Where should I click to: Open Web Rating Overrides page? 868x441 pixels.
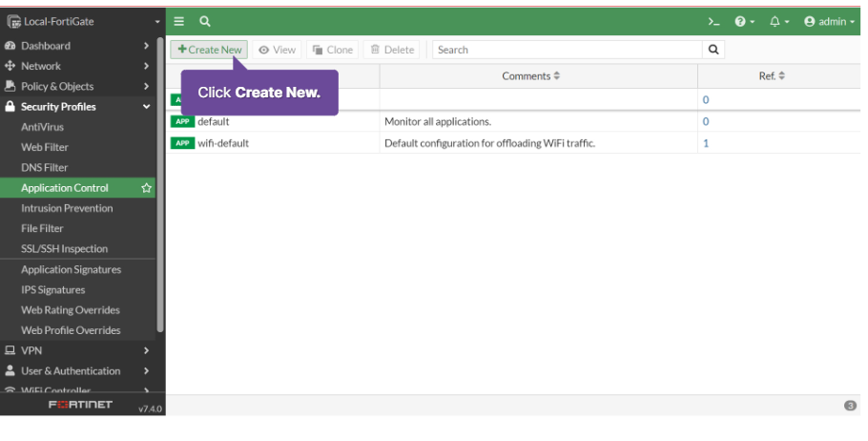pyautogui.click(x=71, y=309)
